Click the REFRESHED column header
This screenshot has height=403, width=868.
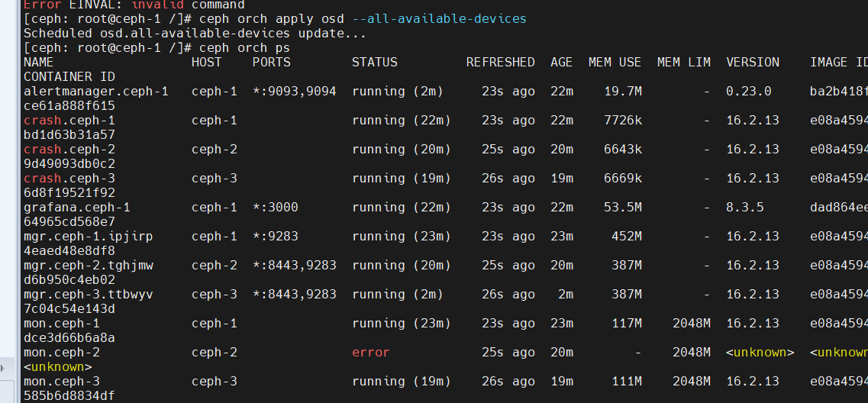pyautogui.click(x=501, y=62)
